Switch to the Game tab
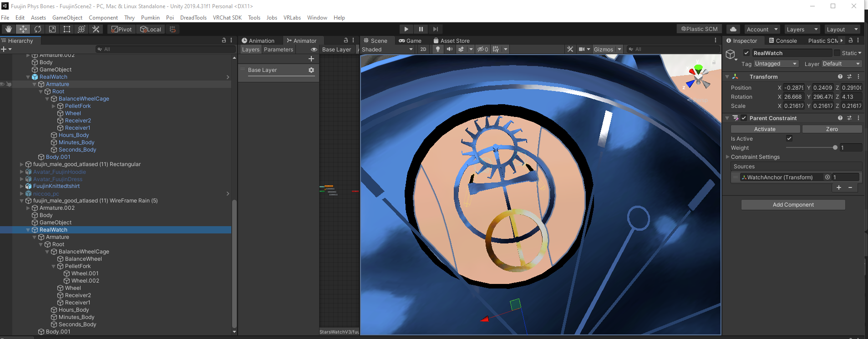Screen dimensions: 868x339 [410, 40]
